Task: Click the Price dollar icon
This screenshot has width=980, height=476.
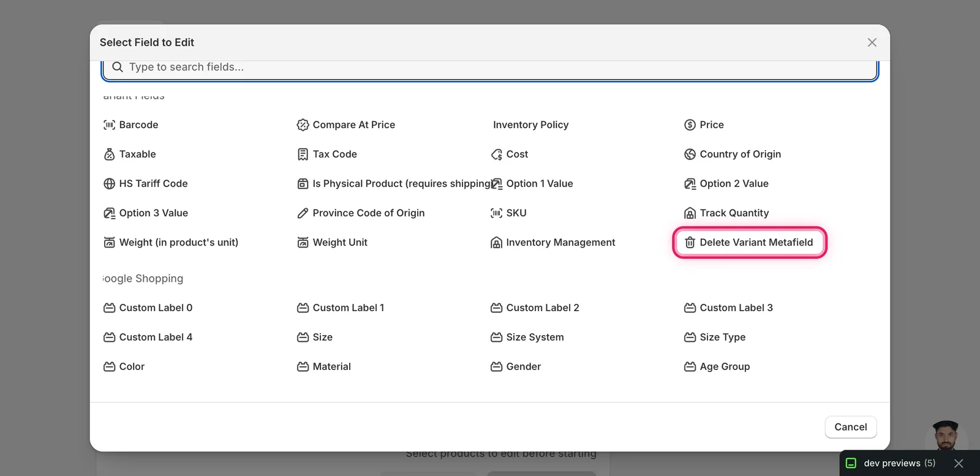Action: pyautogui.click(x=690, y=125)
